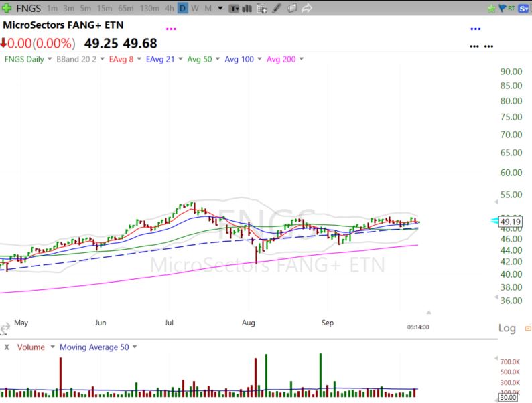The image size is (532, 403).
Task: Click the 49.25 bid price
Action: click(101, 44)
